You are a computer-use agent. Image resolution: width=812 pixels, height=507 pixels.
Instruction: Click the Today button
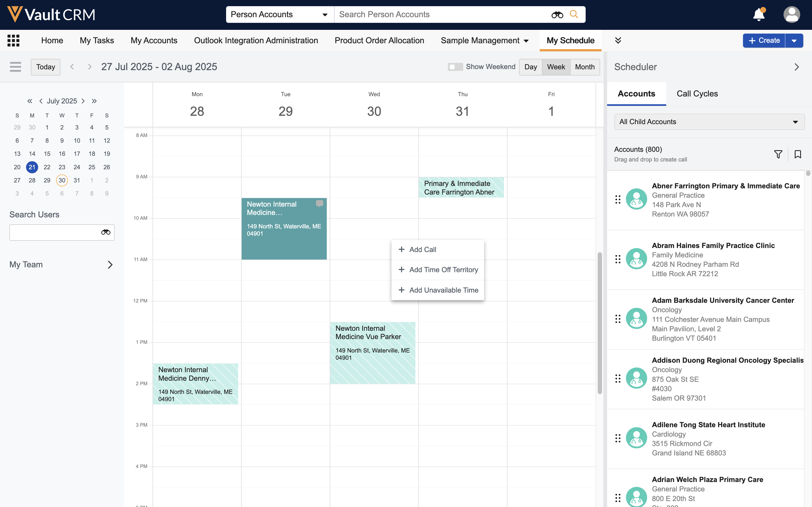[x=46, y=67]
